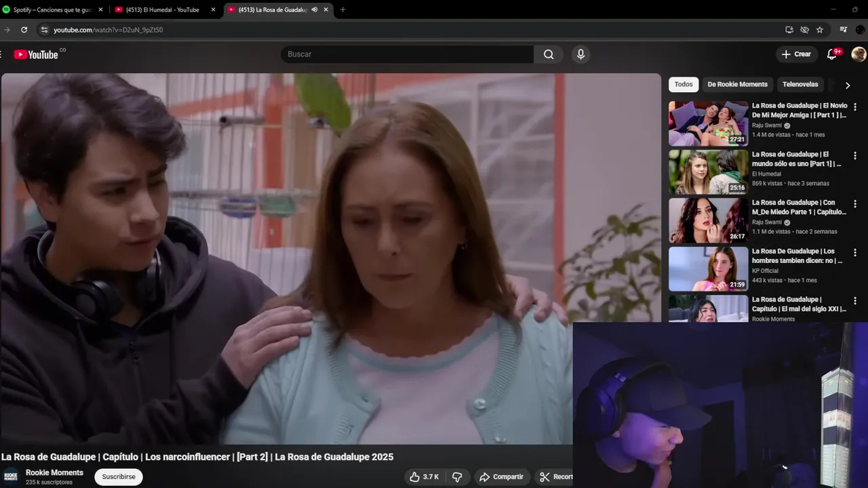Select the Todos filter chip
The width and height of the screenshot is (868, 488).
point(684,85)
